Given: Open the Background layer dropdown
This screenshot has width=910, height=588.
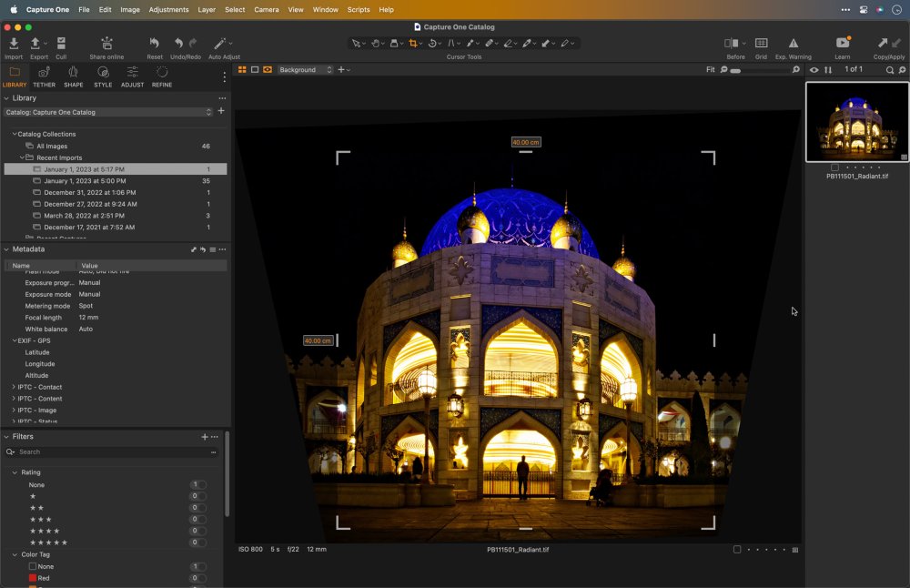Looking at the screenshot, I should [x=306, y=70].
